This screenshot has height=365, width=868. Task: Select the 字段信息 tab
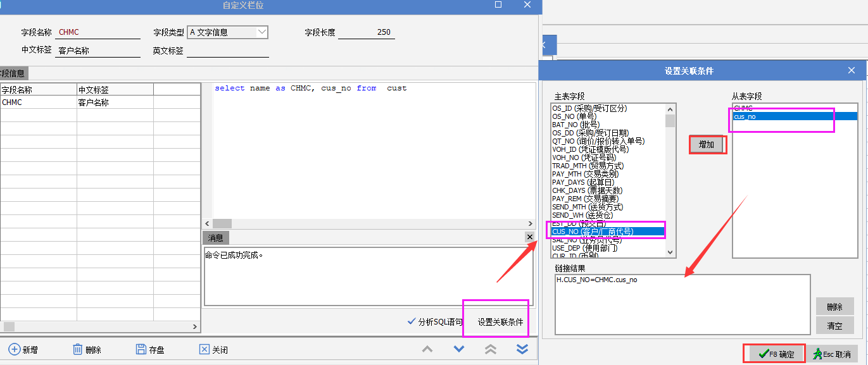tap(13, 73)
